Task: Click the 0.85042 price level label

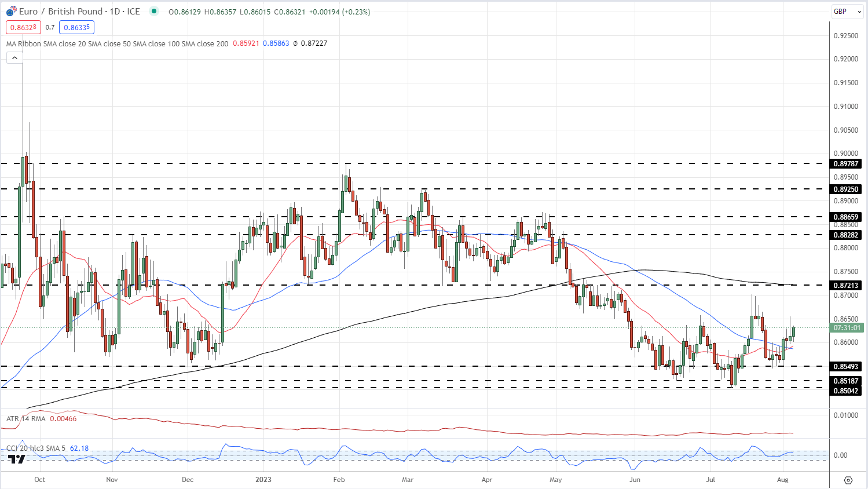Action: point(846,391)
